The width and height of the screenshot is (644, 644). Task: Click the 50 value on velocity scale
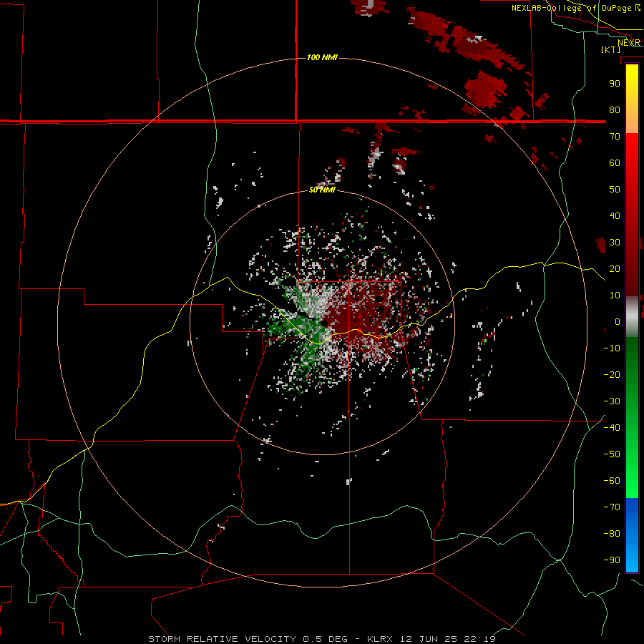coord(615,190)
